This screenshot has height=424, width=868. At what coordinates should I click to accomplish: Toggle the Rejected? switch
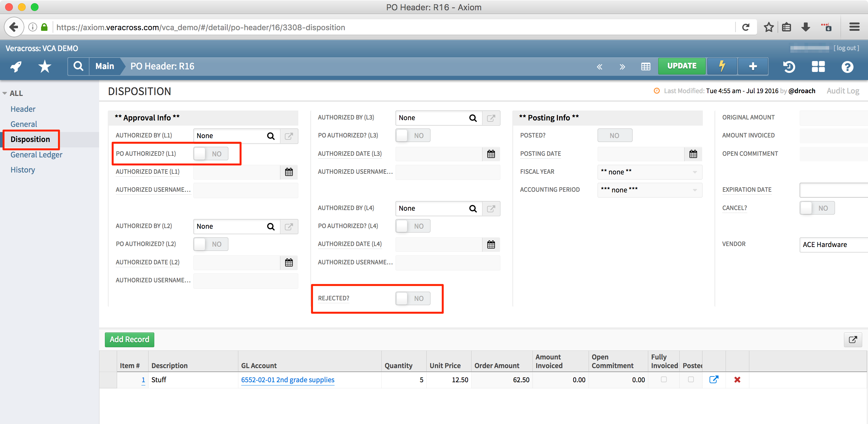tap(413, 298)
